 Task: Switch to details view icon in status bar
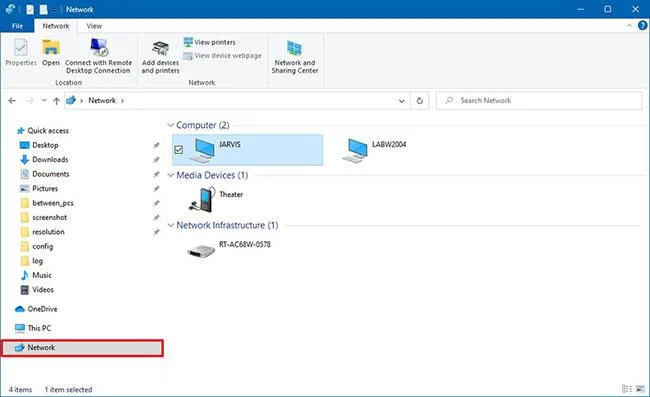click(627, 389)
